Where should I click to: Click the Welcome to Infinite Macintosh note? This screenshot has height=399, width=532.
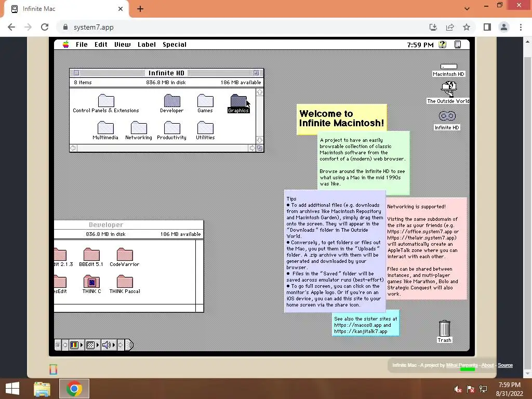tap(342, 118)
